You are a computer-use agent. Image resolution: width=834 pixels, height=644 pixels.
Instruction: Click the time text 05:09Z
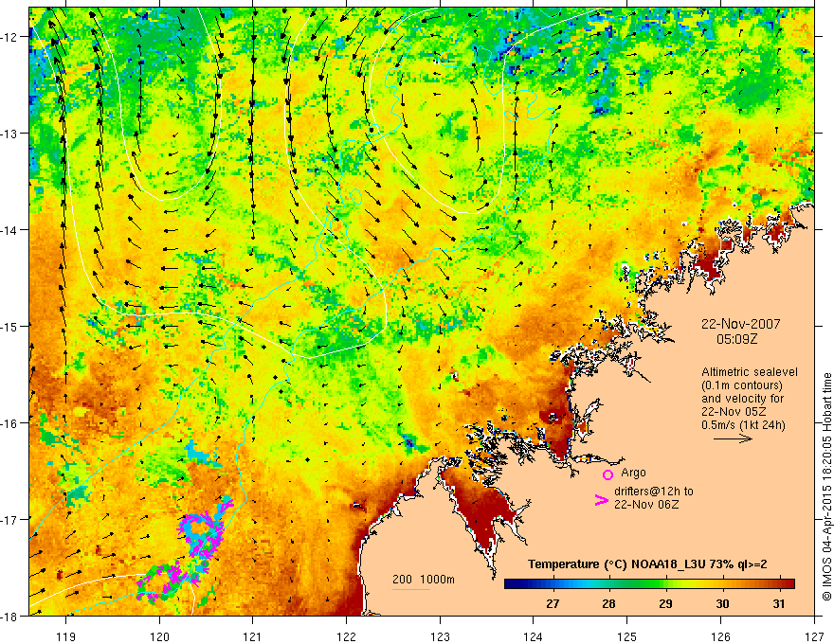pyautogui.click(x=736, y=339)
